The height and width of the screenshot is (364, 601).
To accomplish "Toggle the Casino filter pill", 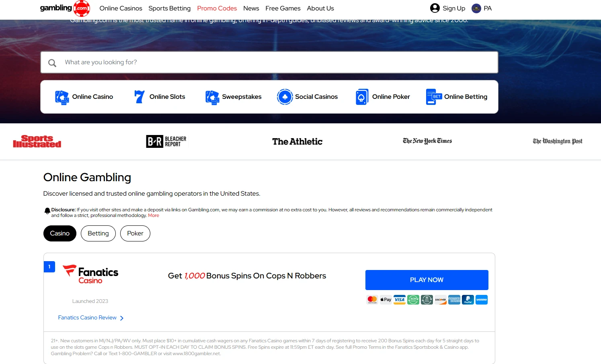I will 59,233.
